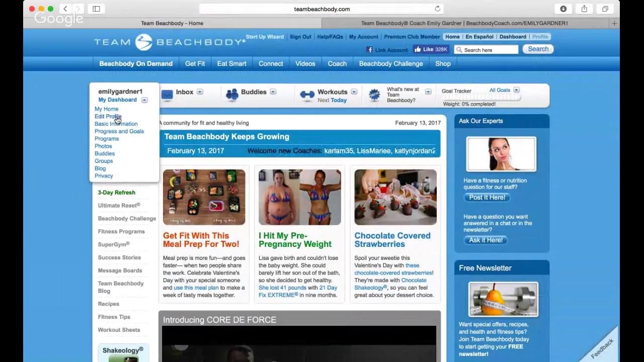Click the Team Beachbody logo
The width and height of the screenshot is (644, 362).
[170, 42]
